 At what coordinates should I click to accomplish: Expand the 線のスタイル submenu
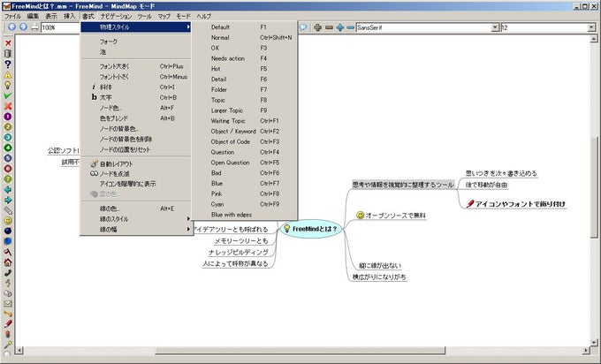(x=136, y=219)
